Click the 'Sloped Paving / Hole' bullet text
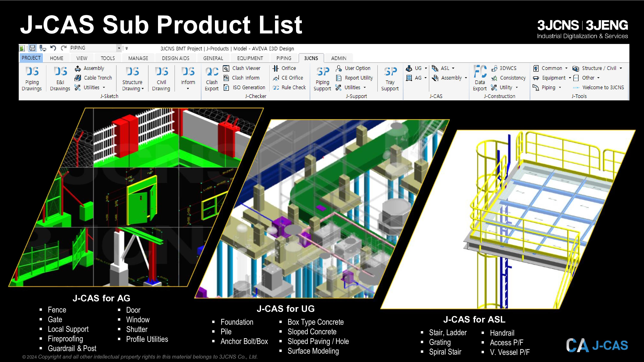The image size is (644, 362). click(x=318, y=341)
